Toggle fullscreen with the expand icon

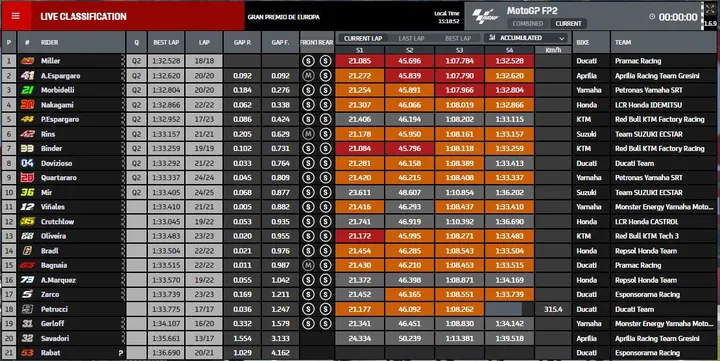(710, 9)
